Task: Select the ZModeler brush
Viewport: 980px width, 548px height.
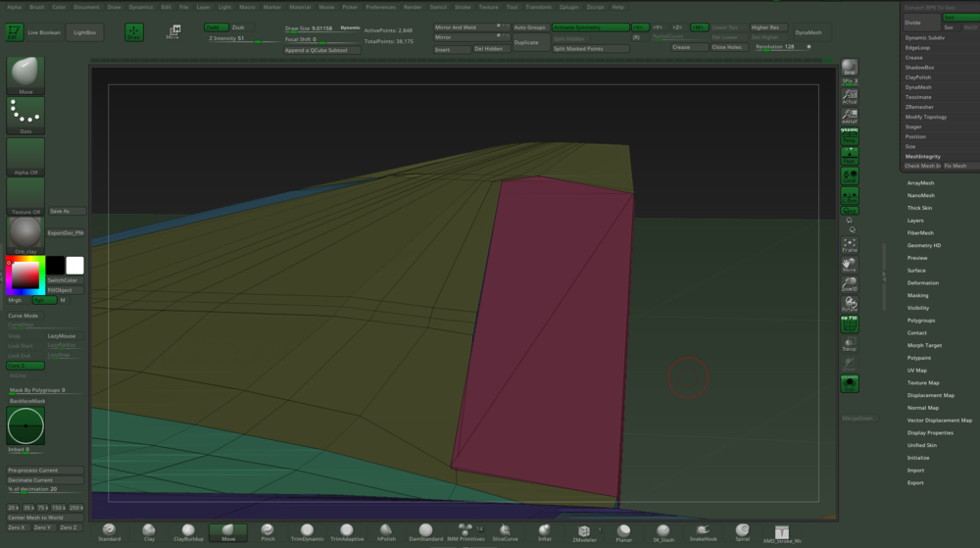Action: [x=584, y=532]
